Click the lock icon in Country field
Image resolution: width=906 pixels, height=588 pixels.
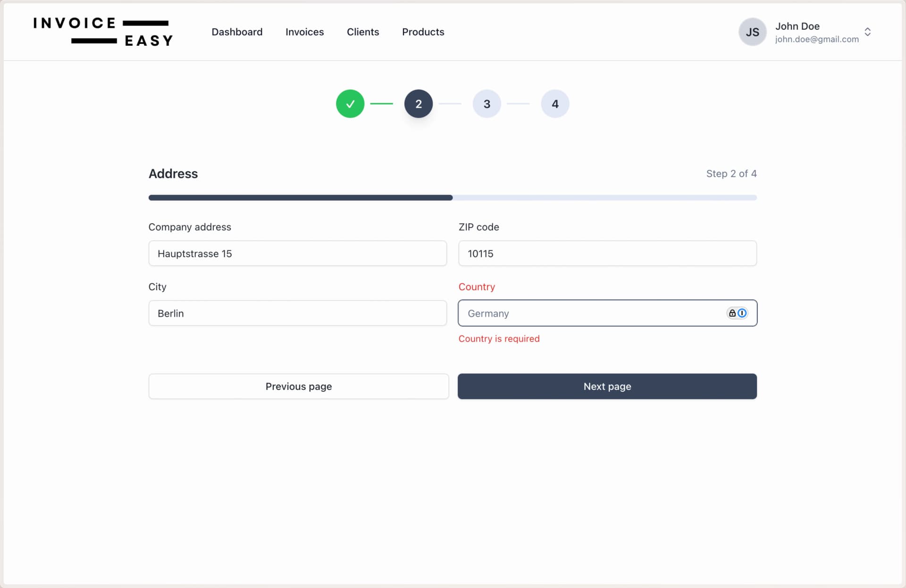[732, 313]
